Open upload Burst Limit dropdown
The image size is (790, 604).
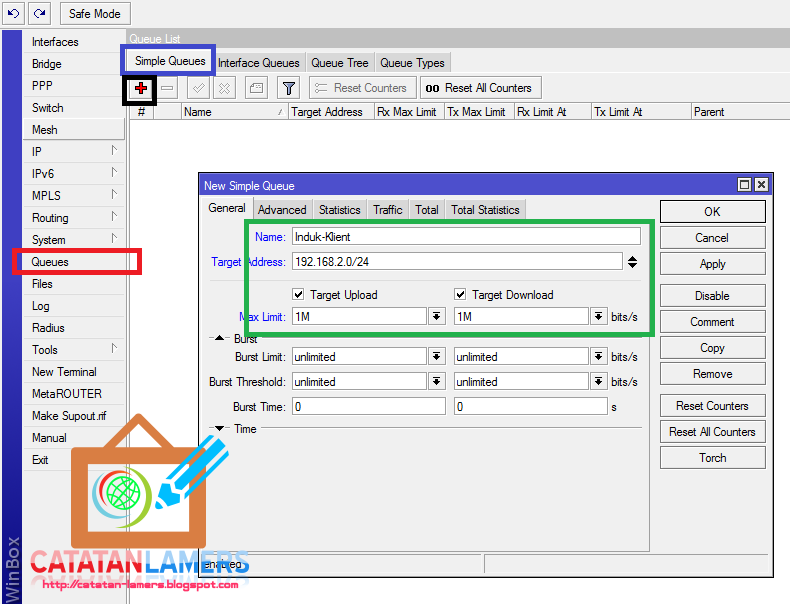coord(436,357)
